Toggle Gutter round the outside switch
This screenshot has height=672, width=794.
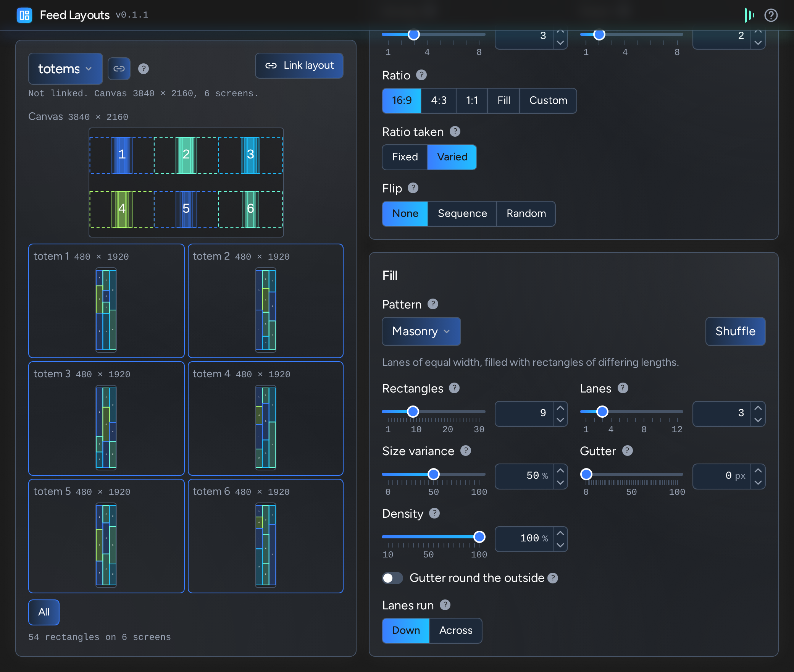pos(392,578)
